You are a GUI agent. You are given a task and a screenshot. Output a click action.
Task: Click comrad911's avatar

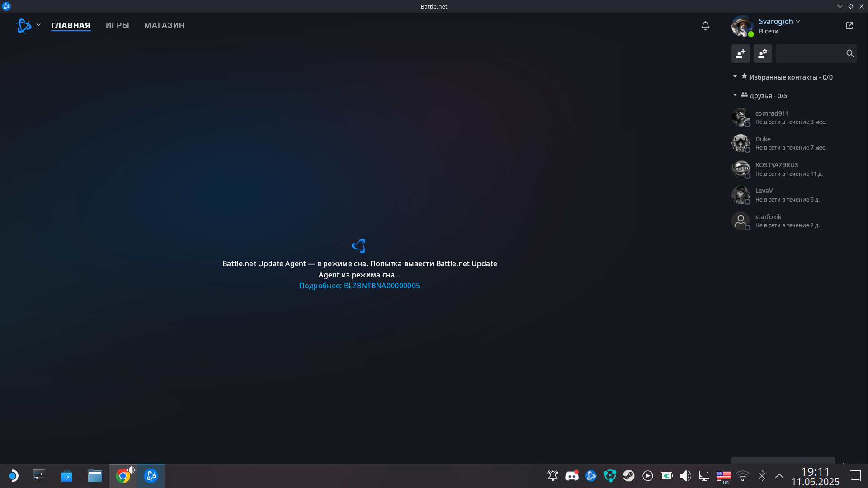(741, 117)
